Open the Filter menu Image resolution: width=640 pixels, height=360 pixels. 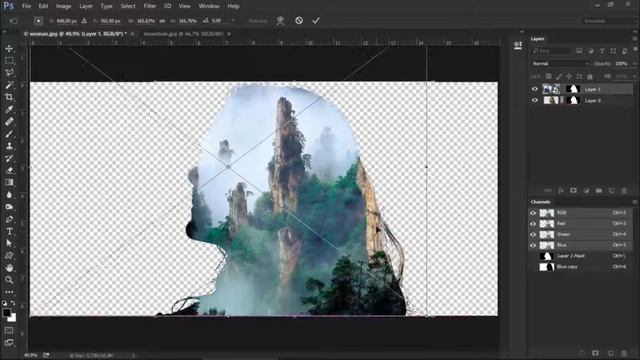[x=150, y=6]
